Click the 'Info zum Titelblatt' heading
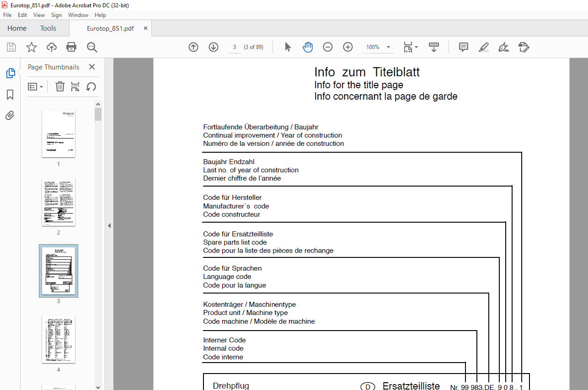The width and height of the screenshot is (588, 390). click(367, 72)
